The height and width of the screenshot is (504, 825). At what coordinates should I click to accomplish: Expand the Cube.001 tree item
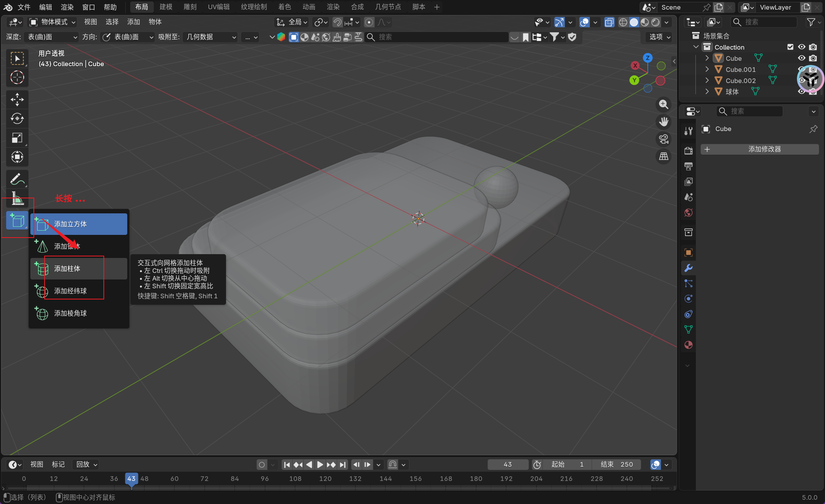[707, 69]
